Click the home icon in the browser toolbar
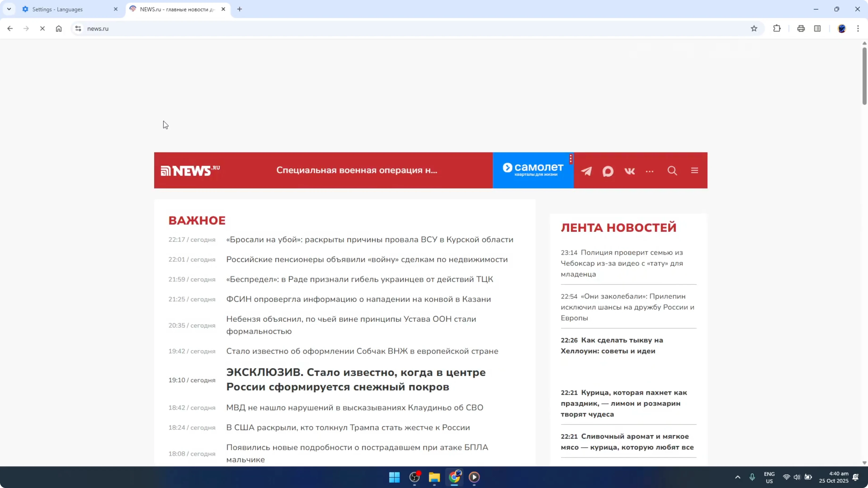 pos(59,28)
